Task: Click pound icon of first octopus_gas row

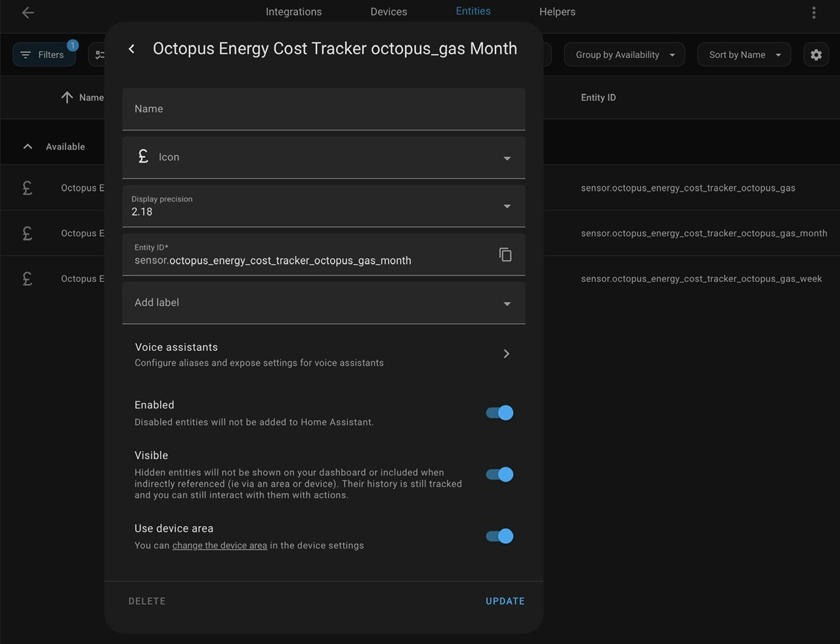Action: (x=28, y=188)
